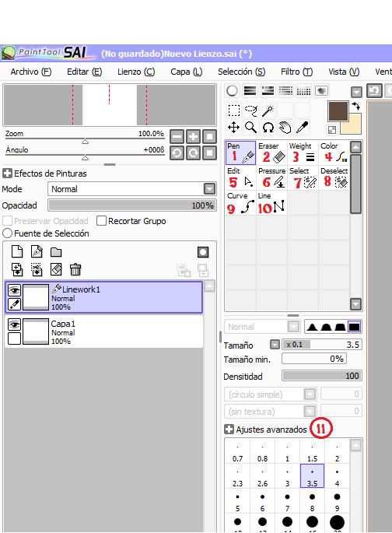
Task: Swap foreground and background colors
Action: (x=356, y=106)
